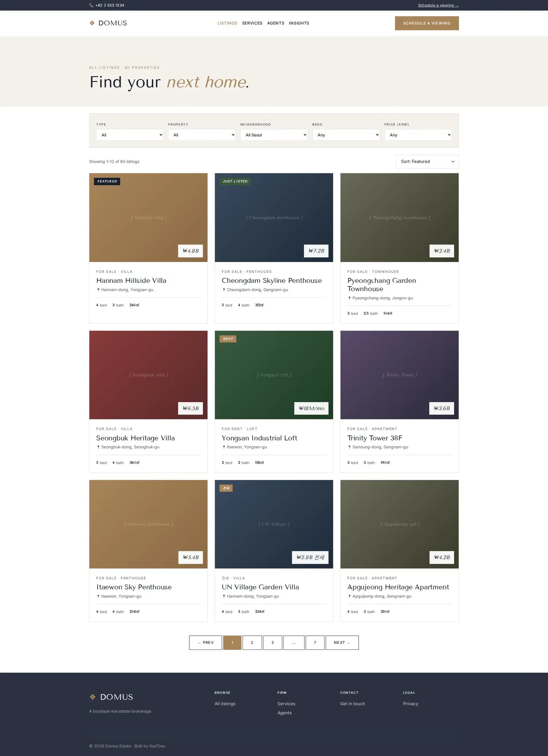The image size is (548, 756).
Task: Open Services in the navigation
Action: (252, 23)
